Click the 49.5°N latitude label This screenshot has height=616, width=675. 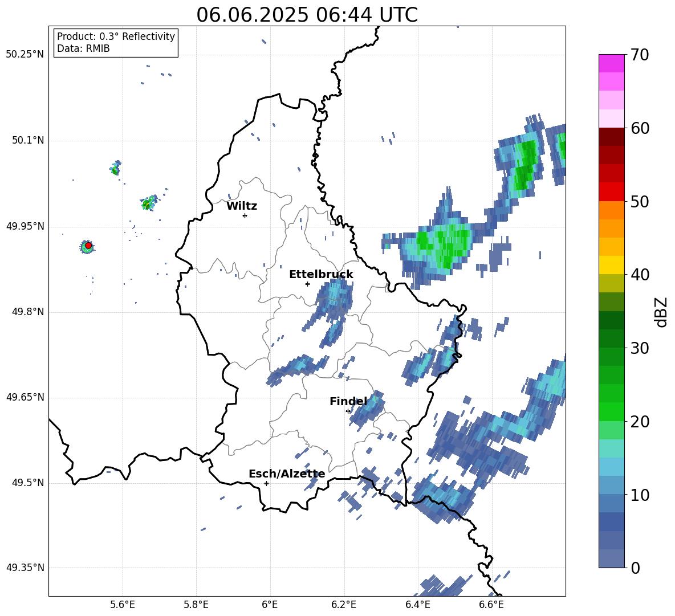pos(27,483)
